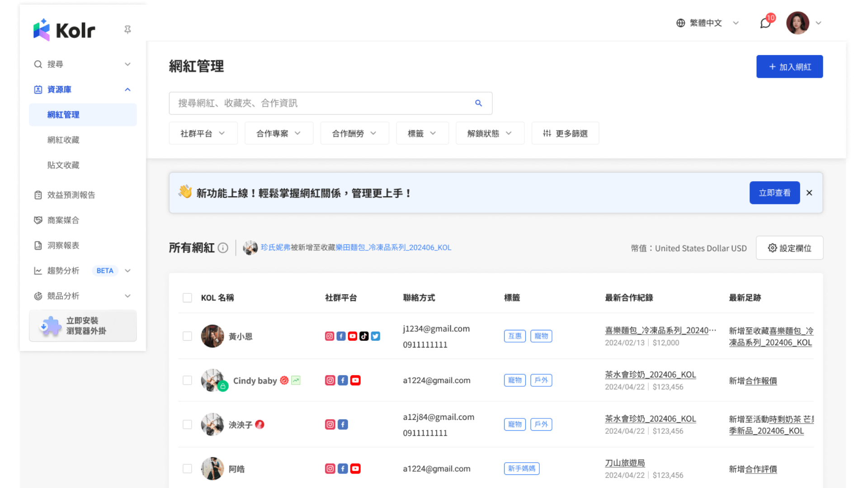The image size is (868, 488).
Task: Click YouTube icon in Cindy baby row
Action: (x=355, y=380)
